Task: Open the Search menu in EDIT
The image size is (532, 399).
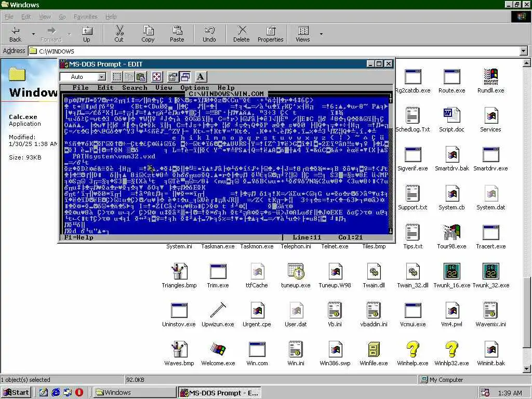Action: (135, 88)
